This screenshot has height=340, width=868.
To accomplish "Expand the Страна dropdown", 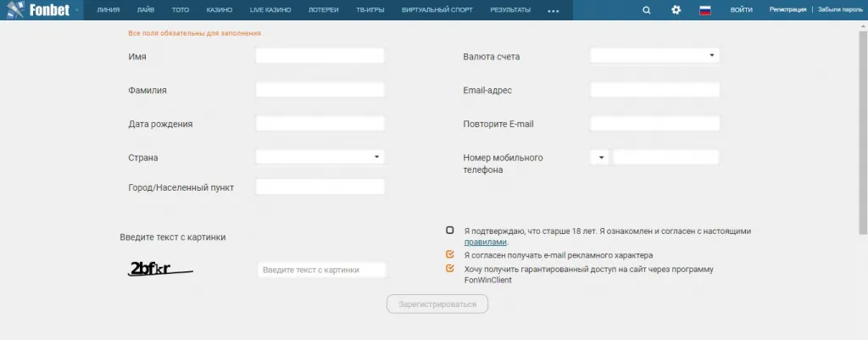I will (320, 157).
